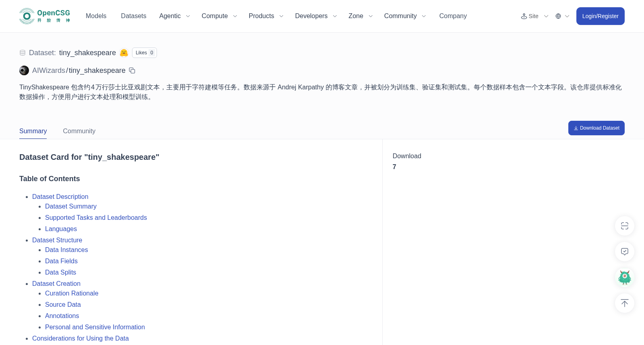Click the dataset database icon
The width and height of the screenshot is (644, 345).
click(x=23, y=53)
